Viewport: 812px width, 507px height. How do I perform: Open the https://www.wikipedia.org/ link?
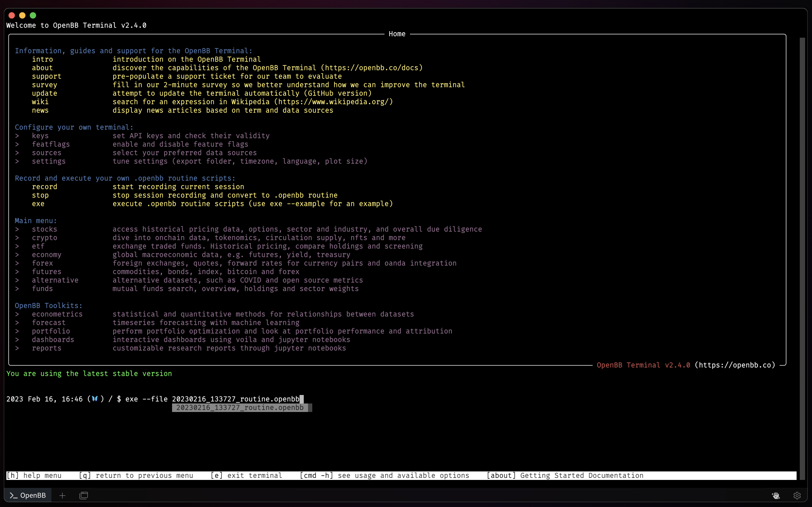point(334,102)
